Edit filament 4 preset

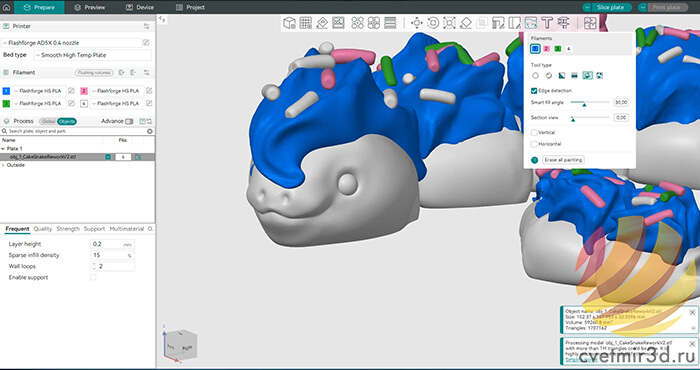pyautogui.click(x=149, y=103)
